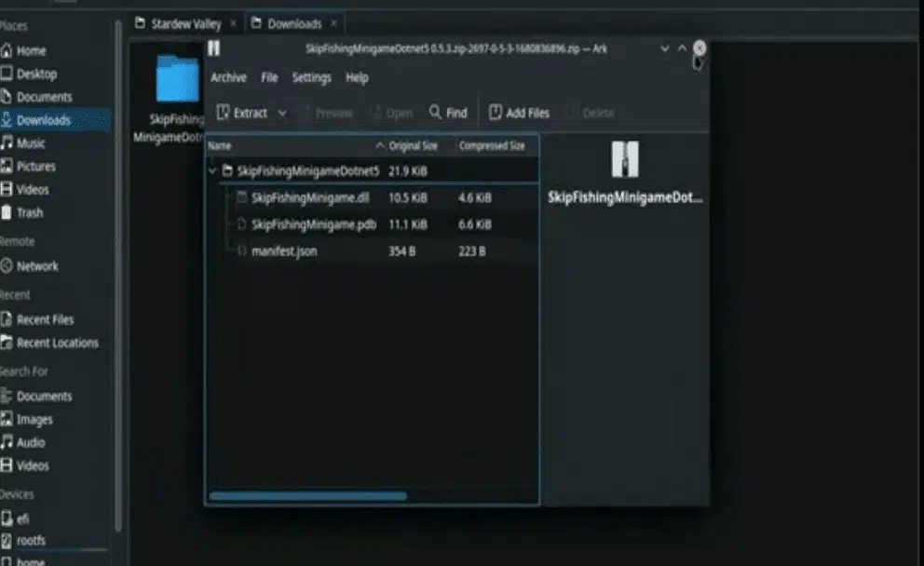Open the Archive menu

[x=228, y=77]
